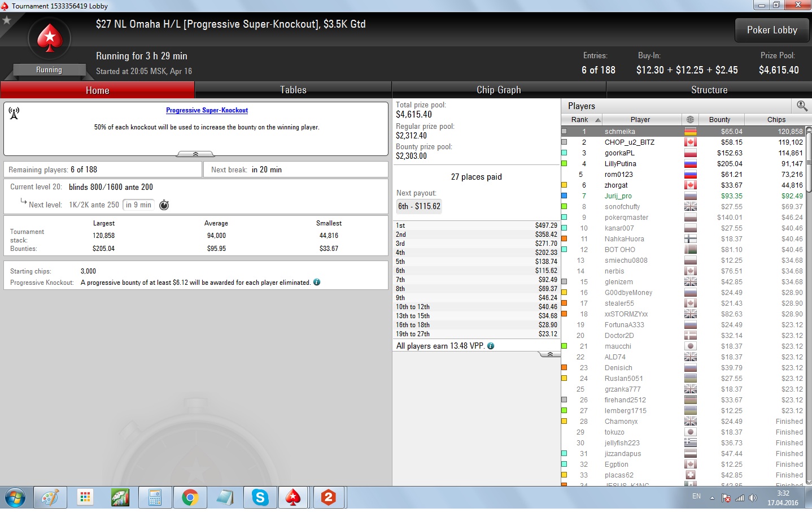
Task: Open the Progressive Super-Knockout link
Action: pos(207,110)
